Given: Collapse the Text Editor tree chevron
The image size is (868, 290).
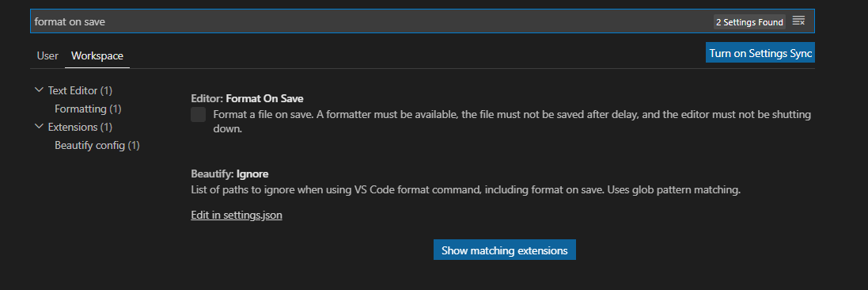Looking at the screenshot, I should [x=39, y=90].
